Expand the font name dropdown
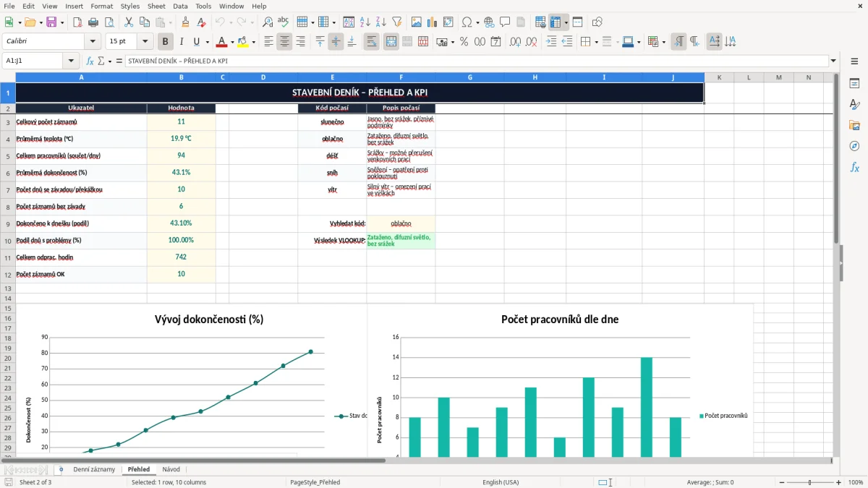Screen dimensions: 868x488 click(x=93, y=42)
